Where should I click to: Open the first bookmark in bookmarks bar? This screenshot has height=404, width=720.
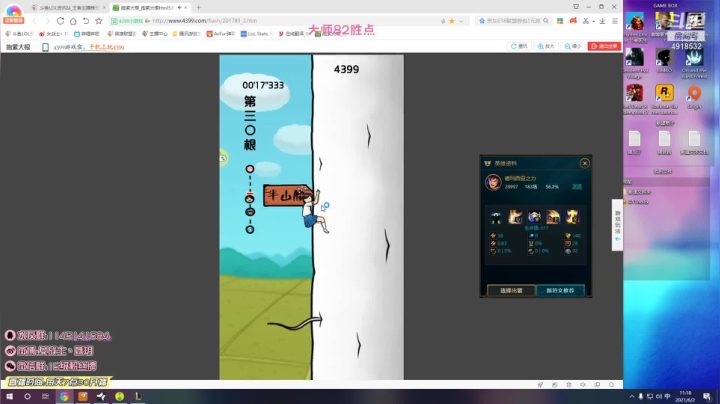pyautogui.click(x=19, y=34)
